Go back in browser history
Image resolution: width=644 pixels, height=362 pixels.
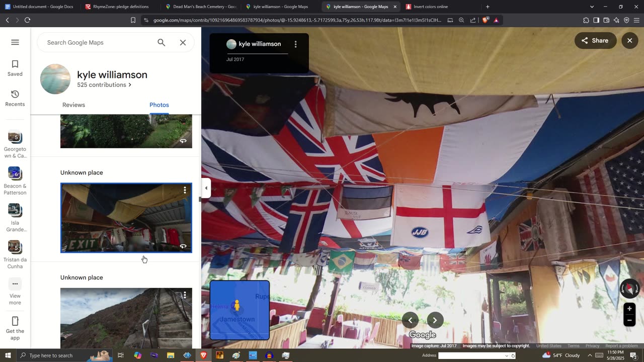point(7,20)
